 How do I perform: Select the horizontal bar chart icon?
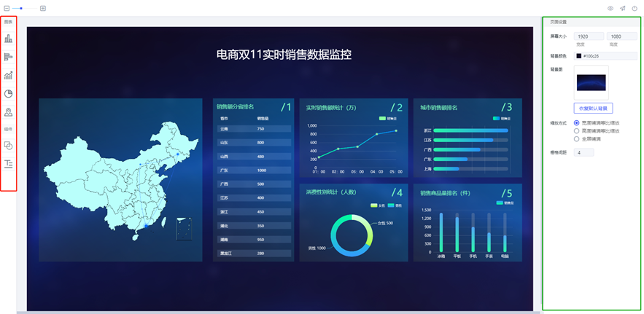[9, 57]
